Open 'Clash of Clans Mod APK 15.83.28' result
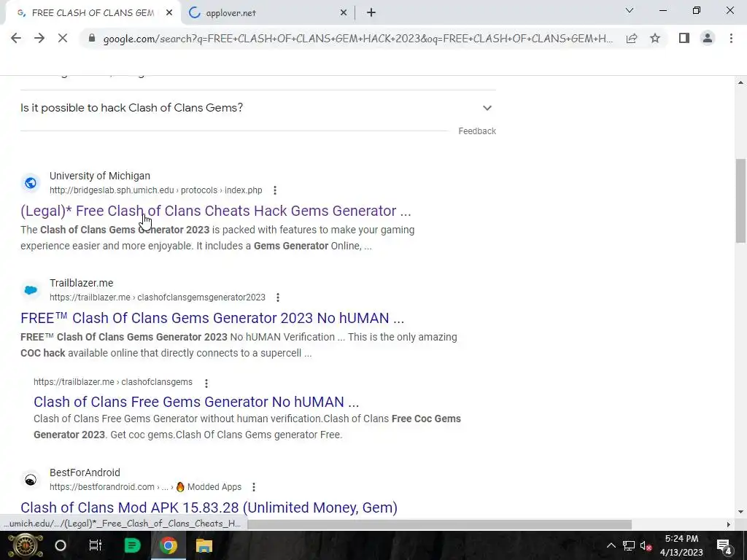This screenshot has height=560, width=747. (x=209, y=507)
